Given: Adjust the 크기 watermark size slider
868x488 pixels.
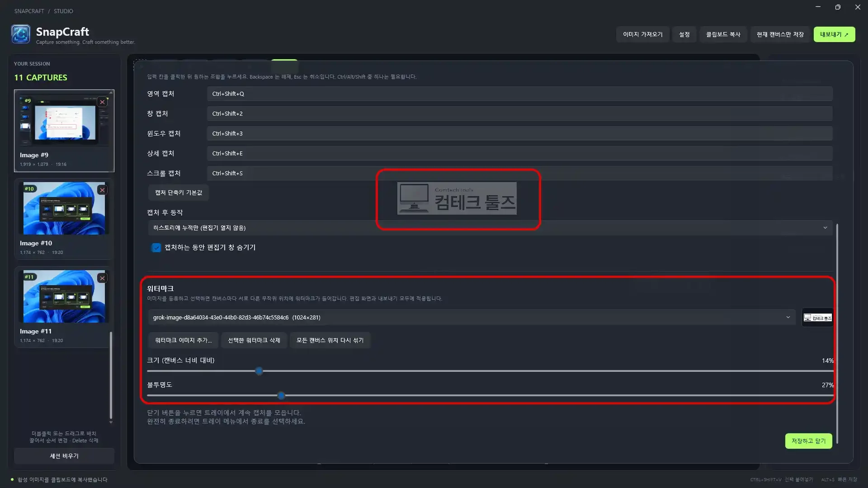Looking at the screenshot, I should click(x=259, y=371).
